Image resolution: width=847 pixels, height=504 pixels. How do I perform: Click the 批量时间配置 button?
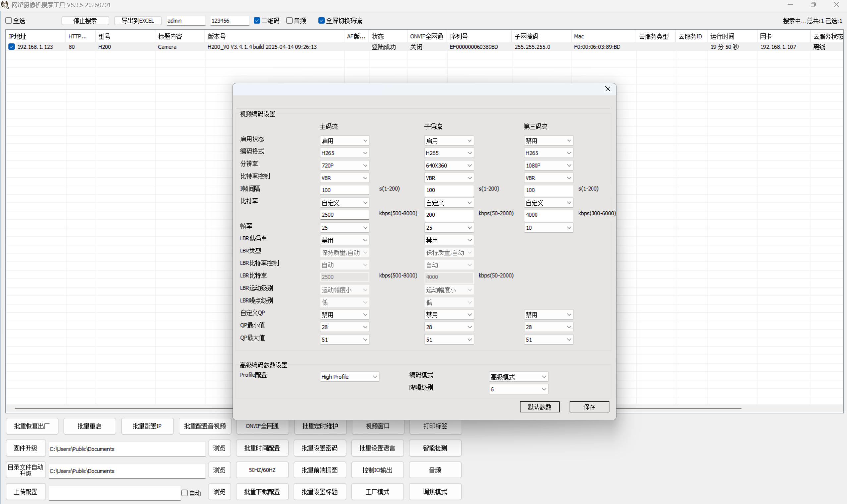coord(262,448)
